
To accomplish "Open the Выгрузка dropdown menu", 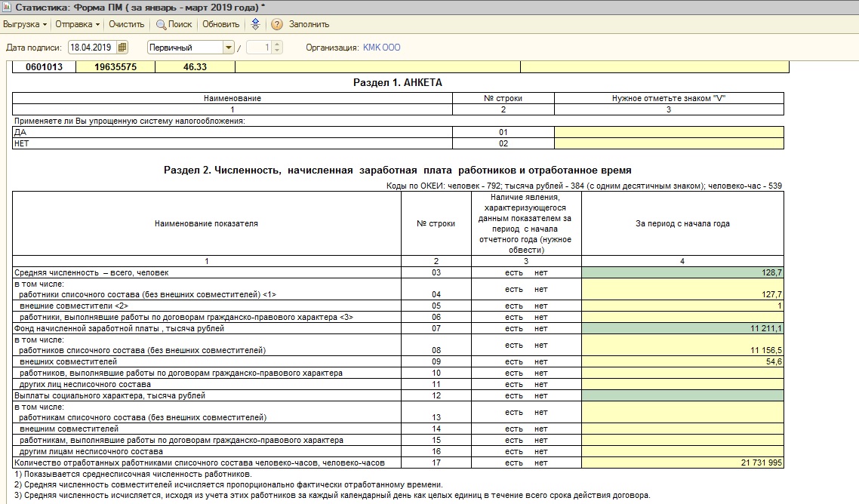I will click(25, 24).
